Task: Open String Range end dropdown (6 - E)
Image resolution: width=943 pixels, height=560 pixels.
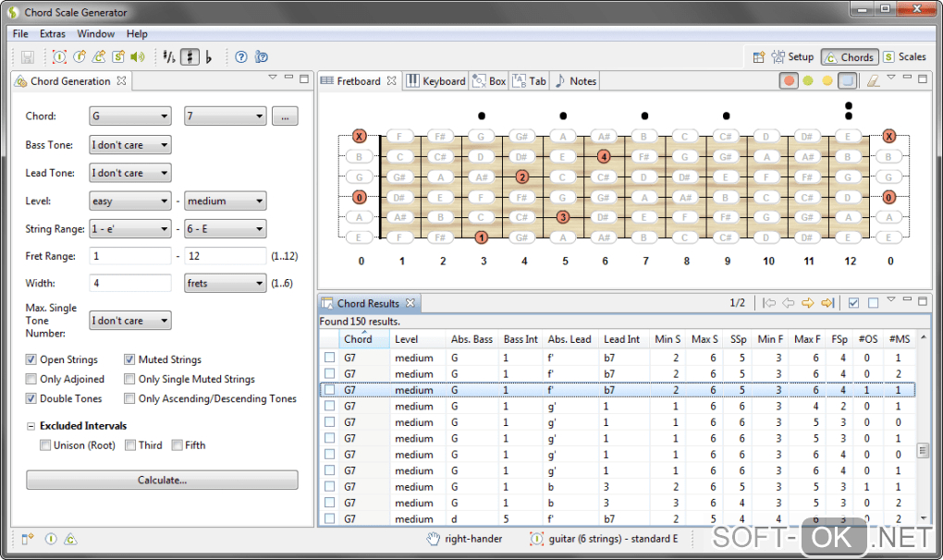Action: (x=225, y=229)
